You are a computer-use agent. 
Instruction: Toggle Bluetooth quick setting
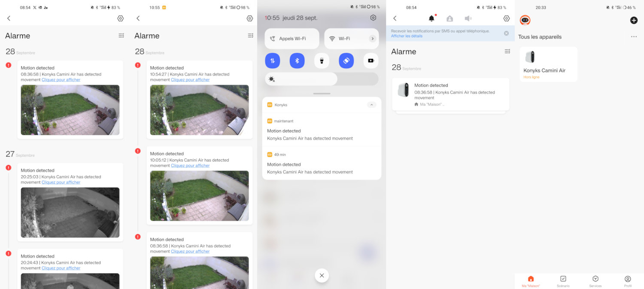297,61
